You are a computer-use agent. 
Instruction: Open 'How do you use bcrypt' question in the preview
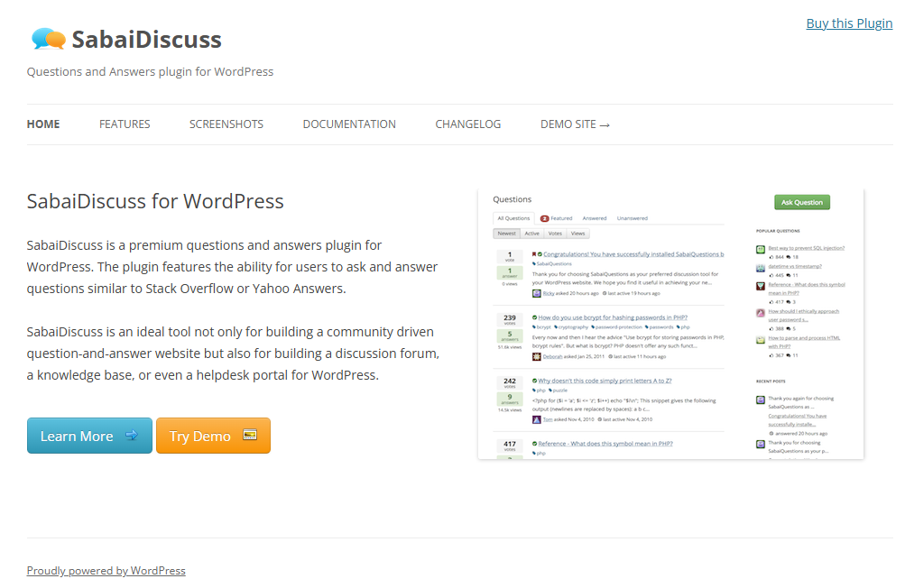[x=613, y=317]
